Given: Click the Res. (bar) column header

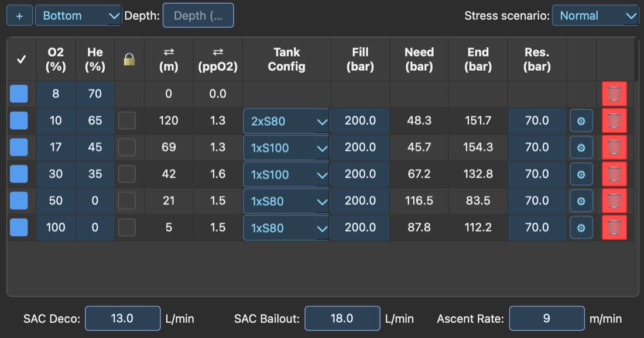Looking at the screenshot, I should click(x=537, y=60).
